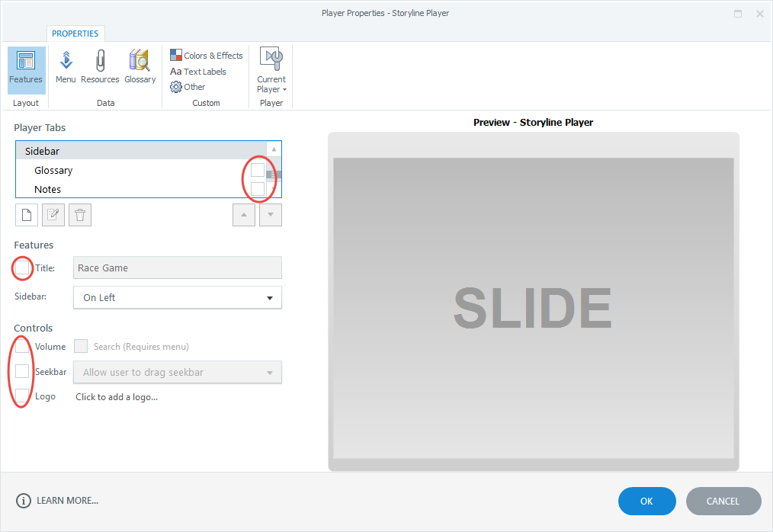Enable the Volume control checkbox
The image size is (773, 532).
click(x=22, y=347)
